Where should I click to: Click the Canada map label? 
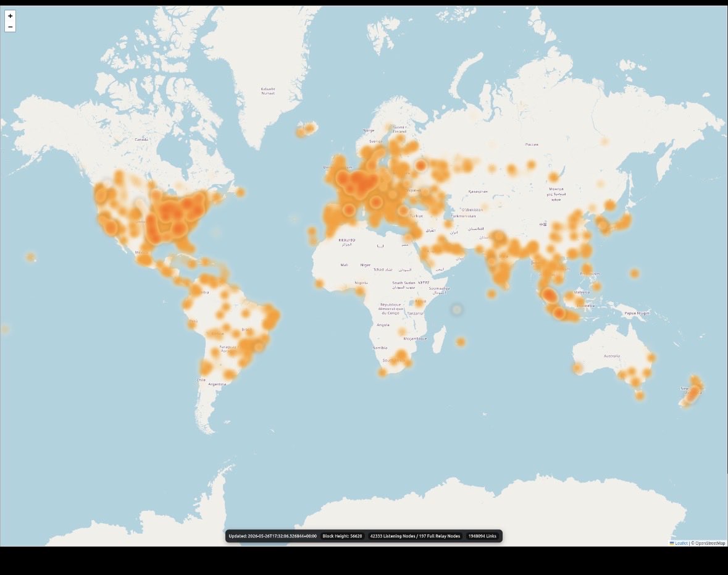point(141,140)
